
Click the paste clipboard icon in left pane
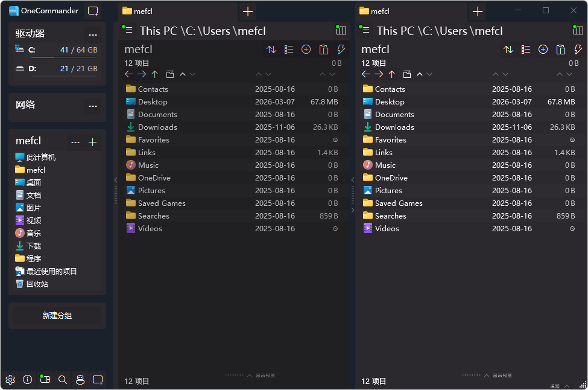pyautogui.click(x=323, y=50)
